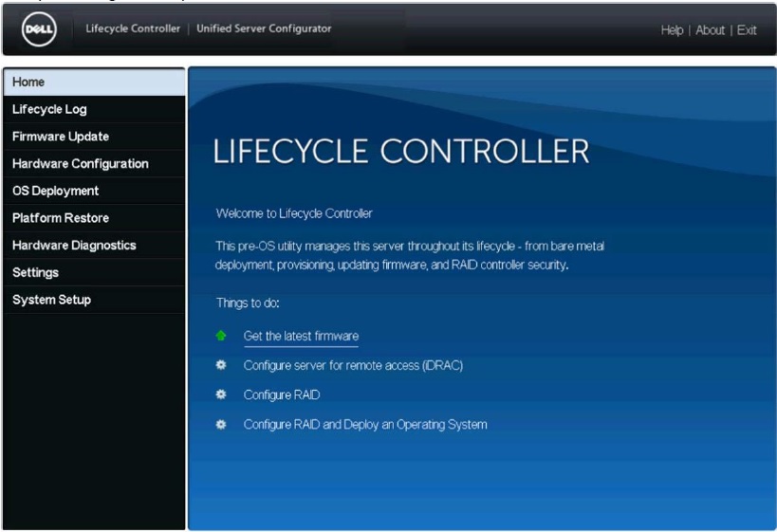Open Configure RAID and Deploy an Operating System

tap(365, 425)
